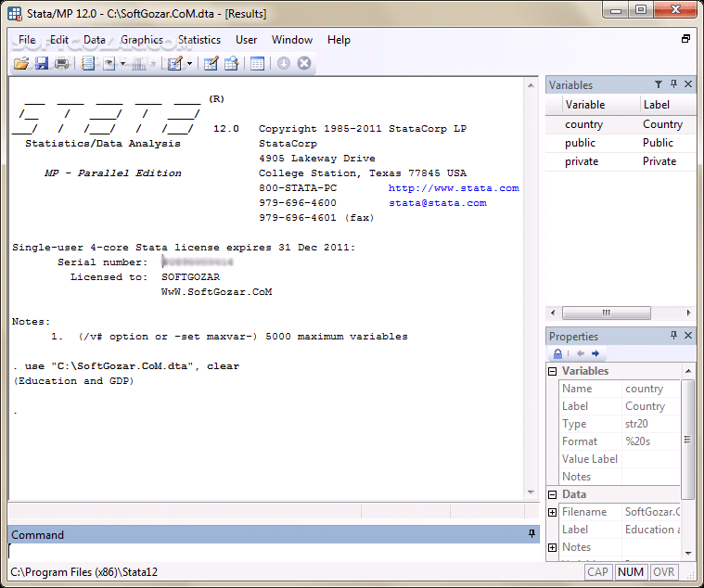Click right arrow of Variables horizontal scrollbar
The image size is (704, 588).
tap(689, 313)
